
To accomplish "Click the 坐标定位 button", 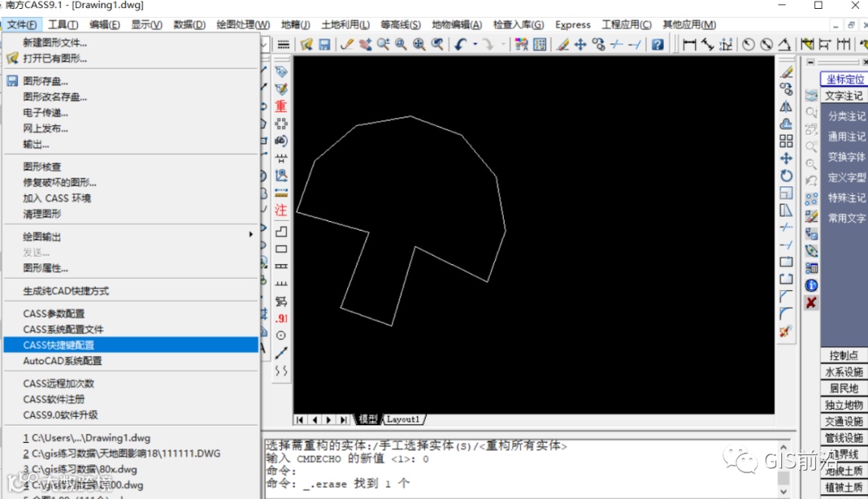I will pyautogui.click(x=845, y=79).
